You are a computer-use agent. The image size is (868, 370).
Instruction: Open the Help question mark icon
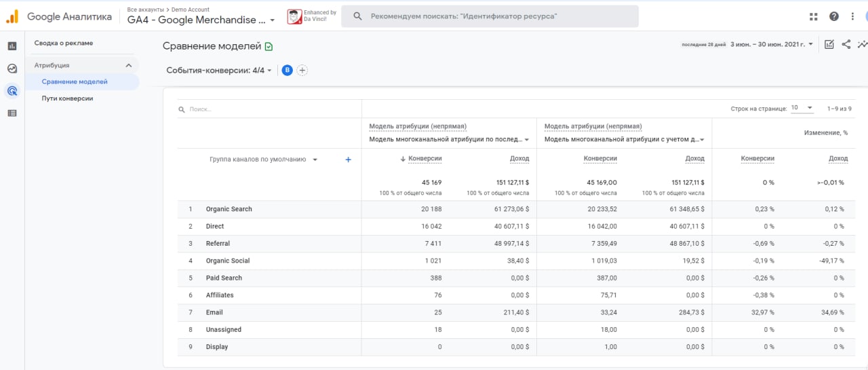(834, 16)
